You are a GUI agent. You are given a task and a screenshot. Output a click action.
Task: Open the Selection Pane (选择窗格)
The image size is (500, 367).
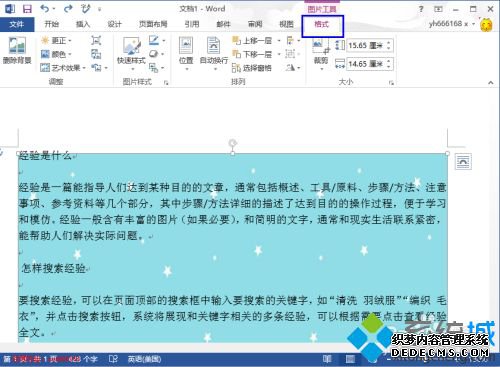click(252, 68)
